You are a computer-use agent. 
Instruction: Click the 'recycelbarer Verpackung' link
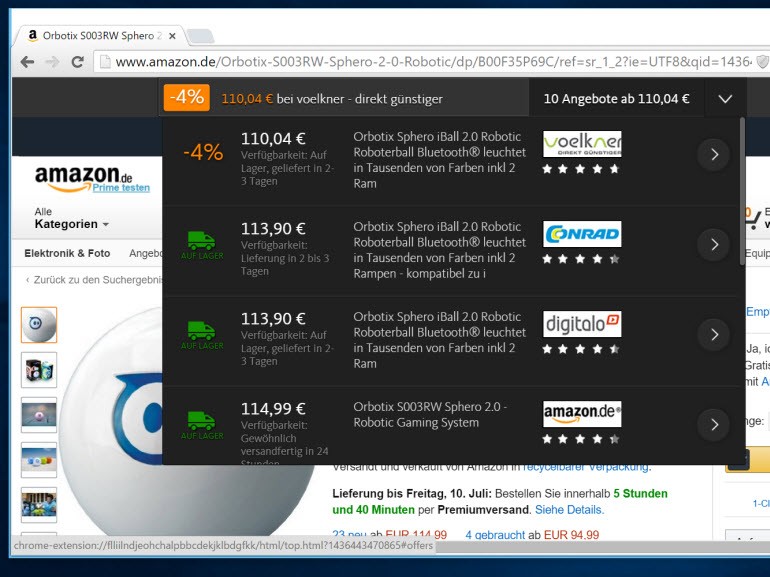586,467
